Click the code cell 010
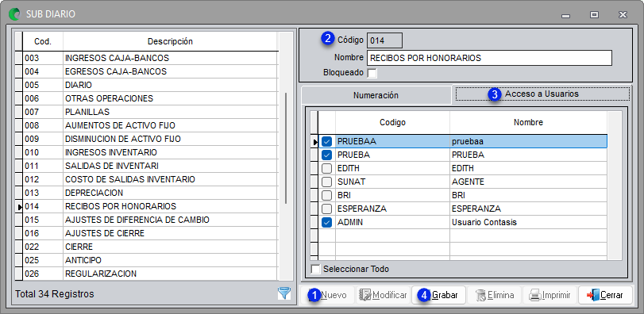Viewport: 644px width, 314px height. 43,152
